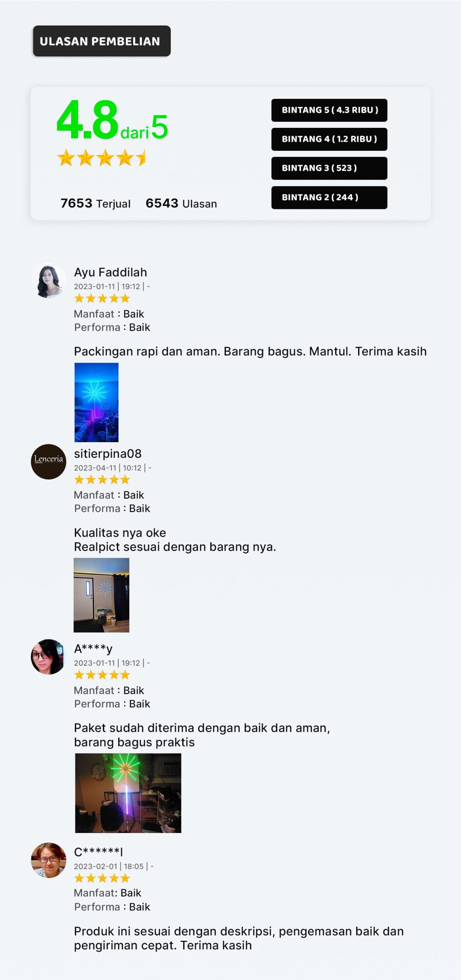Screen dimensions: 461x980
Task: Open A****y's profile picture
Action: (x=48, y=657)
